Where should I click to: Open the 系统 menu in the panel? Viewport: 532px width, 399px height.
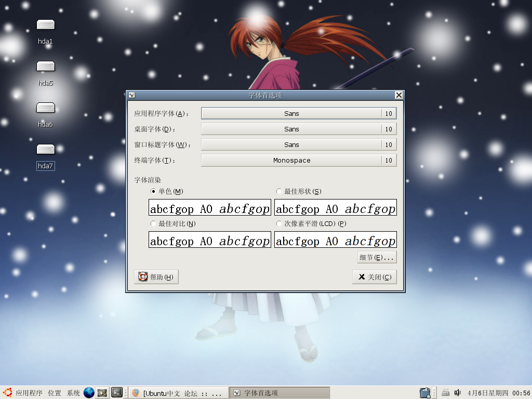coord(73,393)
